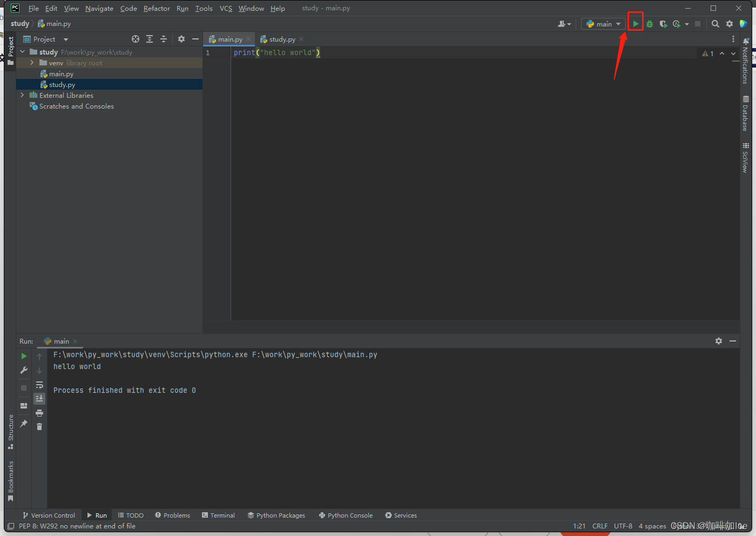Click the stop button in top toolbar
756x536 pixels.
tap(698, 24)
